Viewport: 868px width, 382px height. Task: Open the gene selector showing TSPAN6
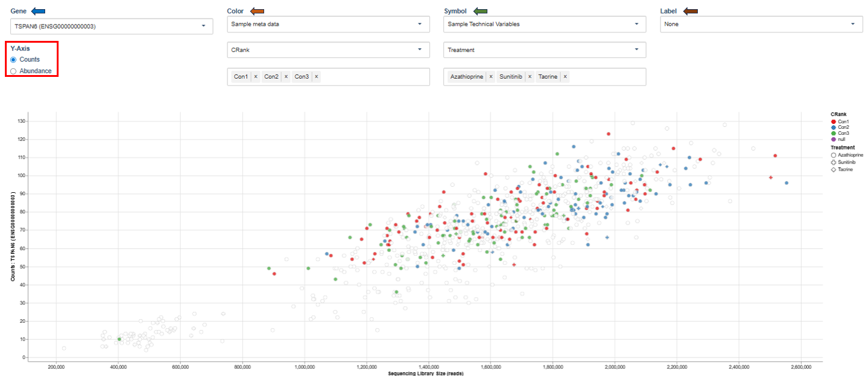[x=110, y=26]
